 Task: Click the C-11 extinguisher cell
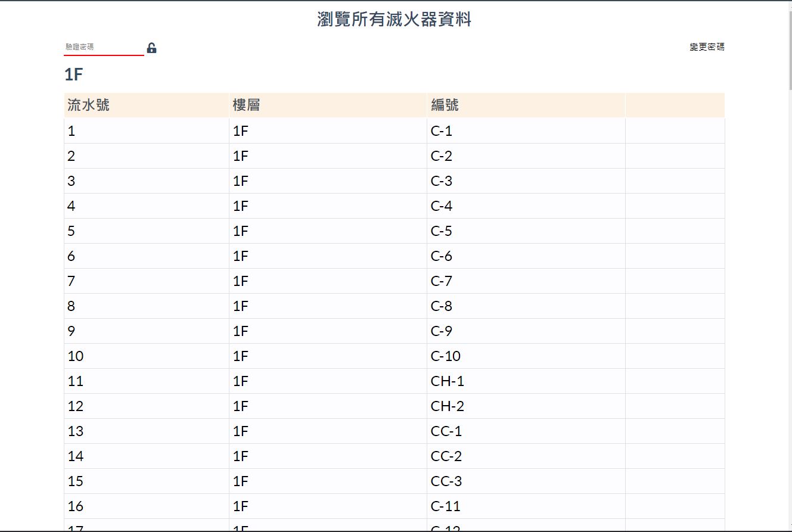(x=445, y=506)
